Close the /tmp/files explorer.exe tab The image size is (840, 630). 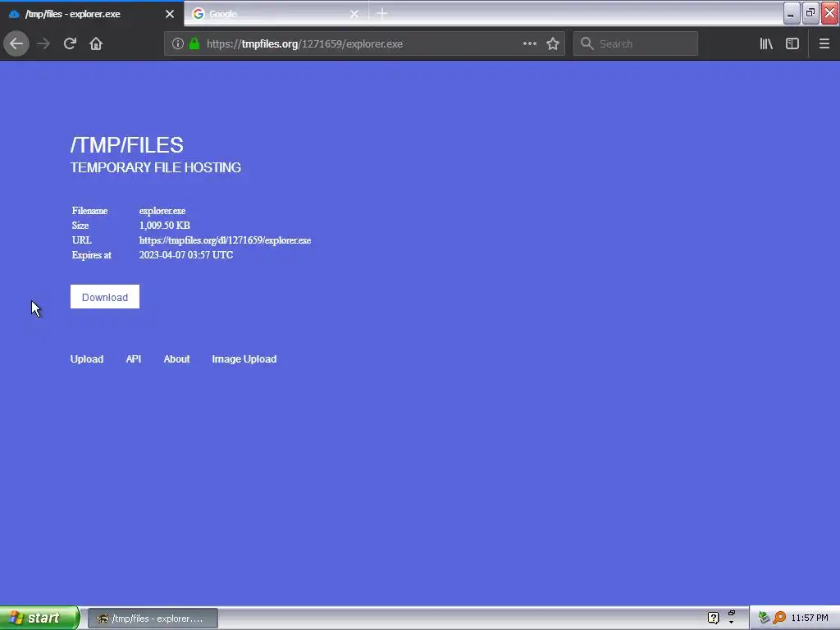click(170, 14)
